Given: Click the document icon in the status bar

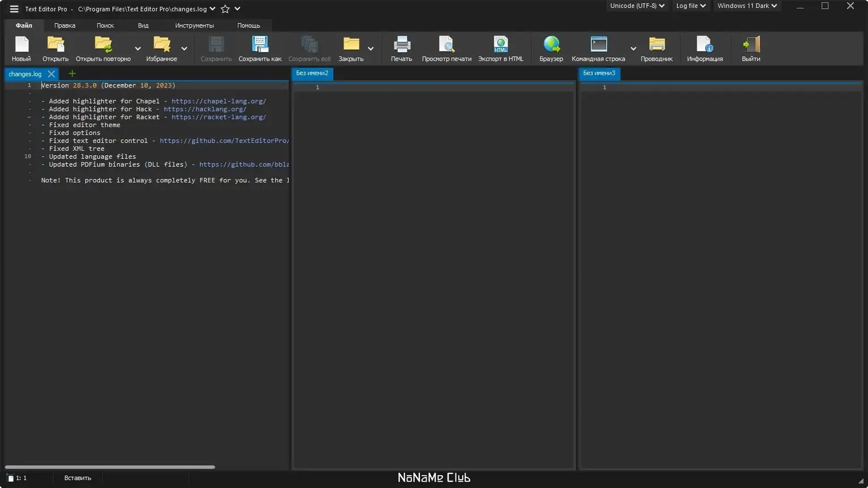Looking at the screenshot, I should (x=10, y=478).
